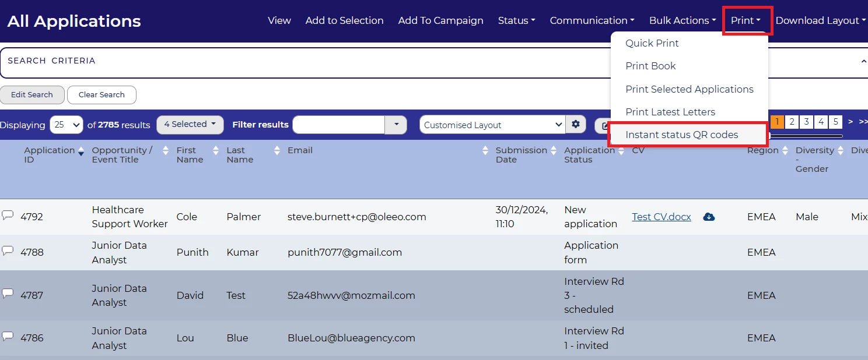The width and height of the screenshot is (868, 360).
Task: Click the Edit Search button
Action: (32, 95)
